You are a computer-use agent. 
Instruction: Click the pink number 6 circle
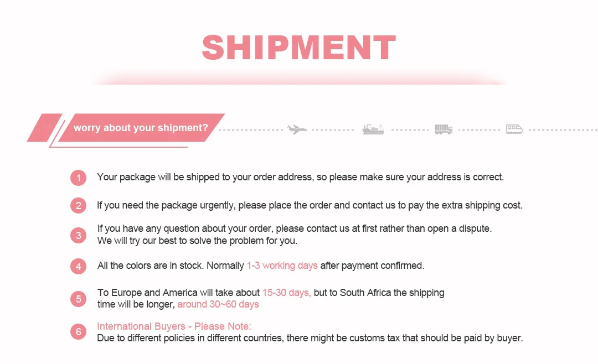coord(78,331)
